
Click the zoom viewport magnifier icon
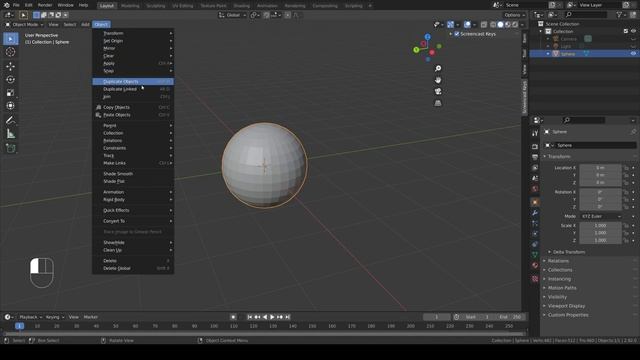click(438, 68)
